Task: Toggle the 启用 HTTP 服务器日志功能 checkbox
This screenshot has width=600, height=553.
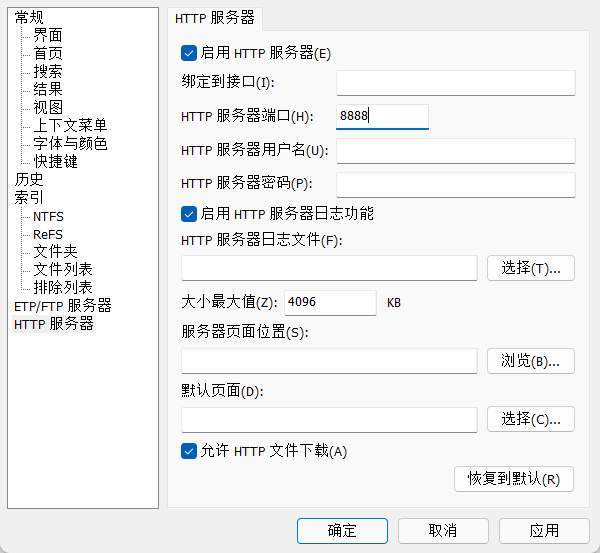Action: (189, 214)
